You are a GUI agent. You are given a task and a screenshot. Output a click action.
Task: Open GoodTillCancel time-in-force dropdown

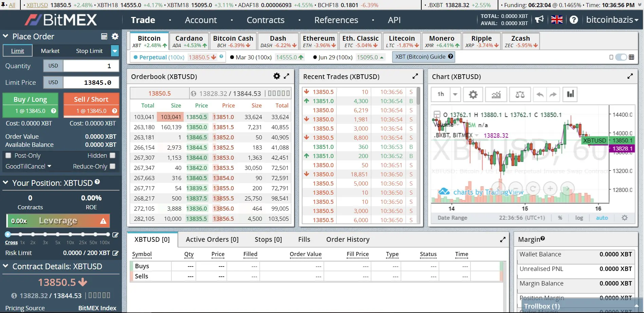click(x=28, y=166)
